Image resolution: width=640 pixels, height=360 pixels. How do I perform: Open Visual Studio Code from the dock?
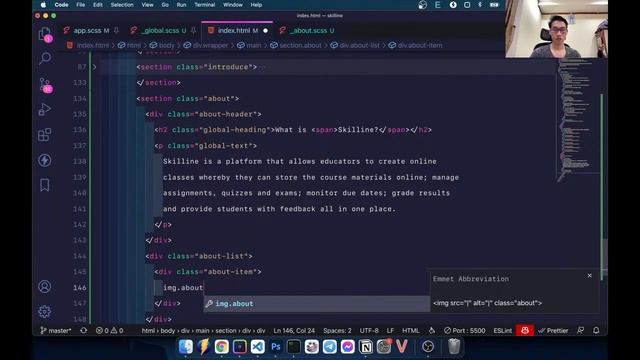[258, 347]
